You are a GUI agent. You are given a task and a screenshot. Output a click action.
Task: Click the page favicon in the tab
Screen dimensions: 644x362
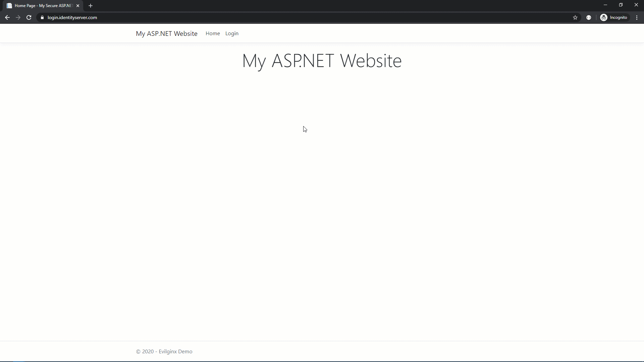tap(9, 6)
